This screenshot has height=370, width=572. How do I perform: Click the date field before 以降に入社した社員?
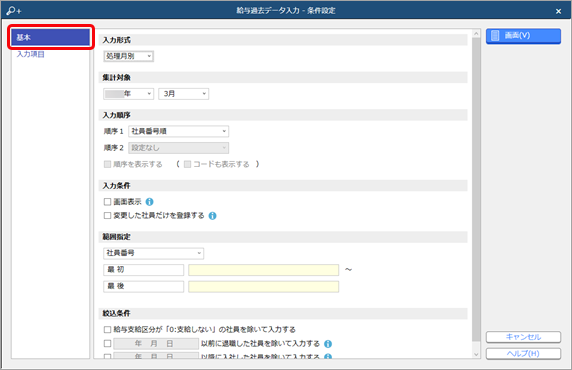(x=156, y=356)
